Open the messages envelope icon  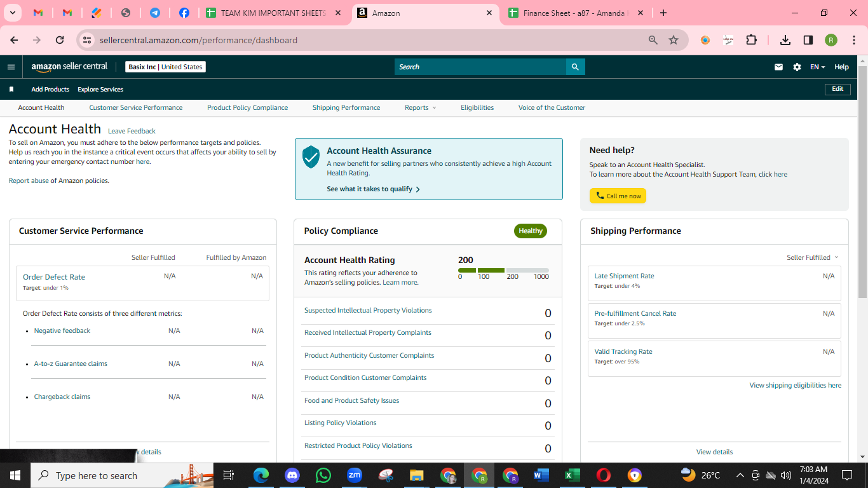pyautogui.click(x=778, y=67)
